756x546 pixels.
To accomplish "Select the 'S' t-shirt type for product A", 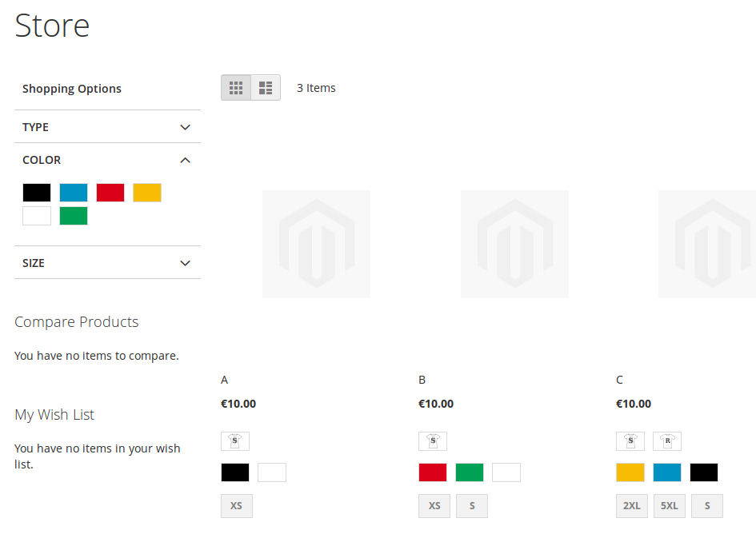I will click(235, 440).
